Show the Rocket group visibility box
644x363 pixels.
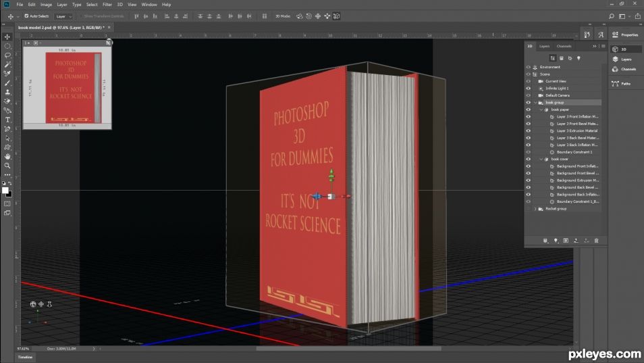[529, 209]
